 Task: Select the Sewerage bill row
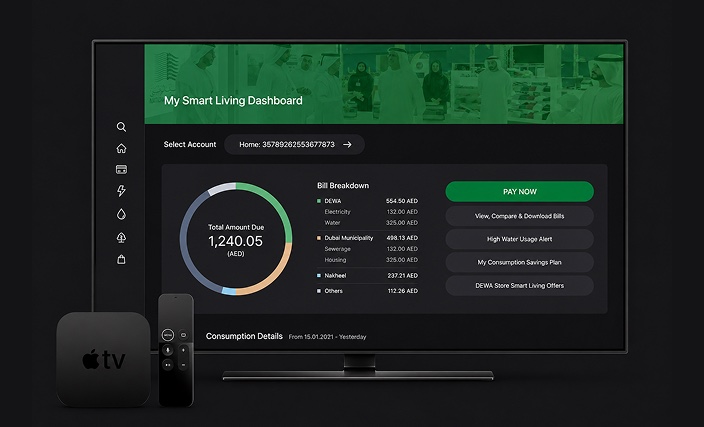click(x=371, y=249)
